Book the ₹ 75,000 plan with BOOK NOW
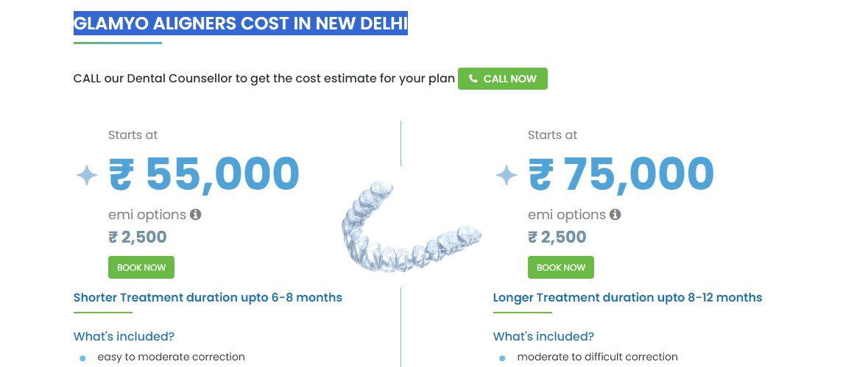 (561, 268)
